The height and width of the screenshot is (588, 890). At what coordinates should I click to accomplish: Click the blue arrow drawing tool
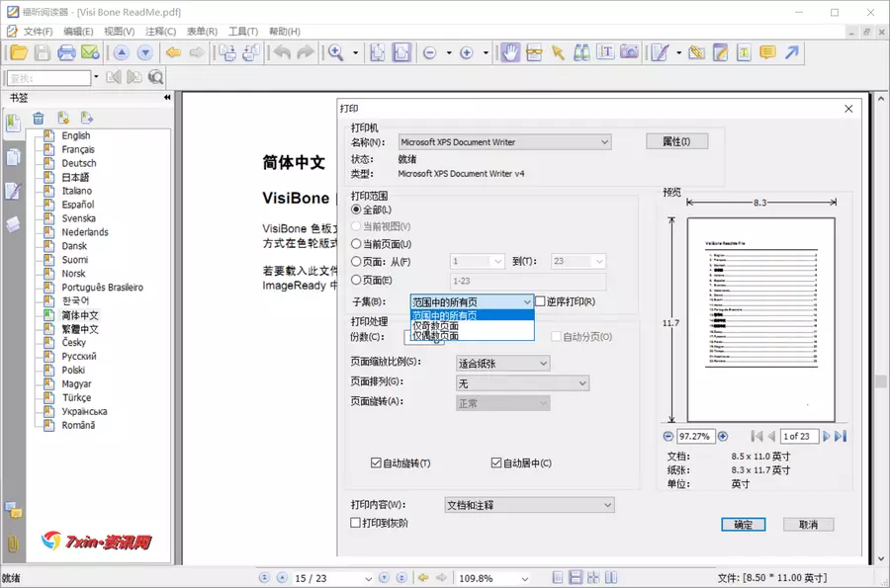pos(792,52)
